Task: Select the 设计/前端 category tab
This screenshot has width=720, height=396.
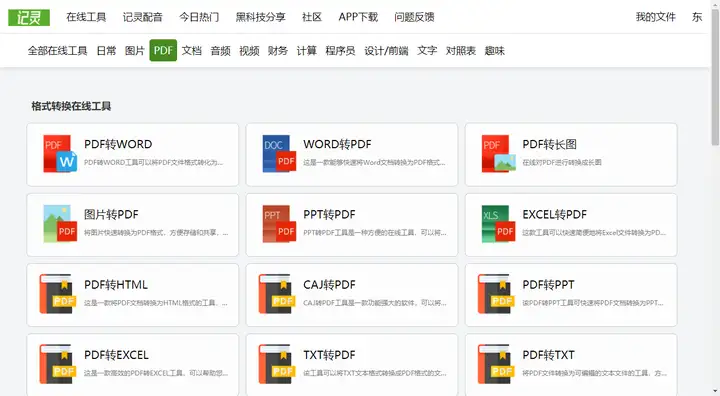Action: tap(386, 51)
